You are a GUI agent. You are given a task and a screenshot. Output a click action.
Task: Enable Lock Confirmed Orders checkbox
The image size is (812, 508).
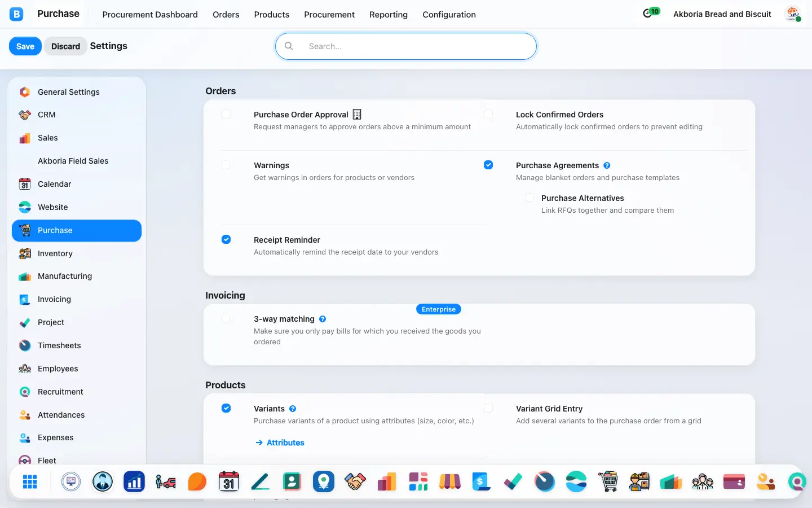click(488, 114)
